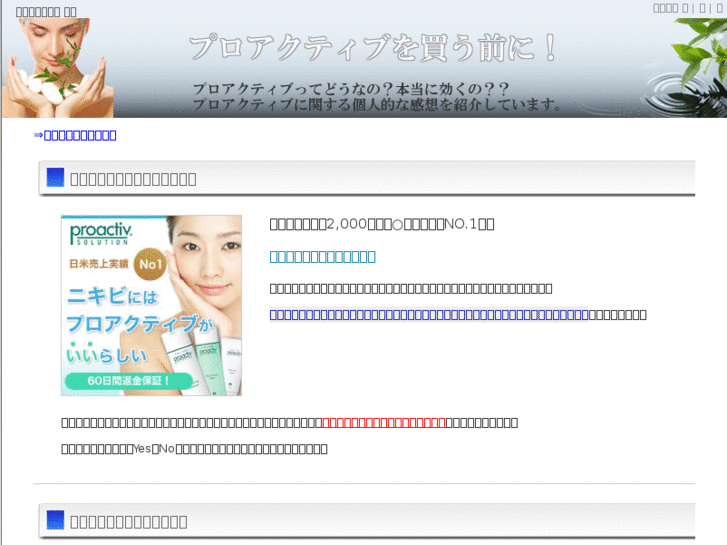Click the second section heading near the page bottom
Image resolution: width=727 pixels, height=545 pixels.
click(128, 522)
